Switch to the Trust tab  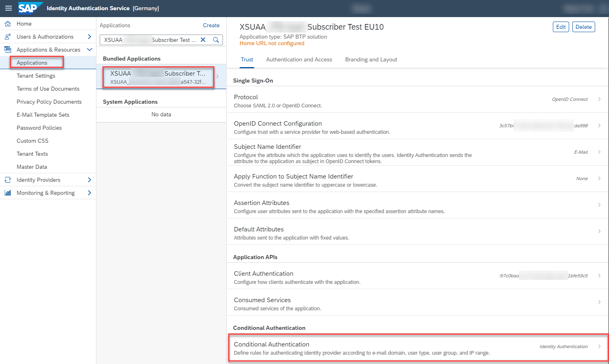247,59
